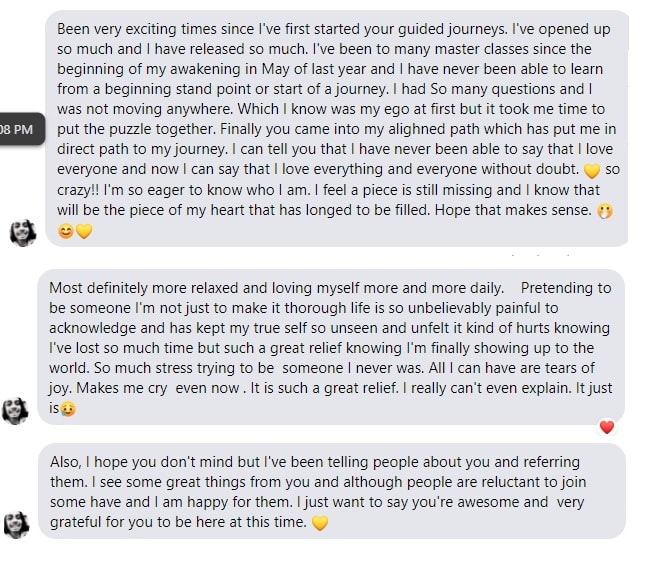Click the smiling face emoji in first message

point(65,231)
